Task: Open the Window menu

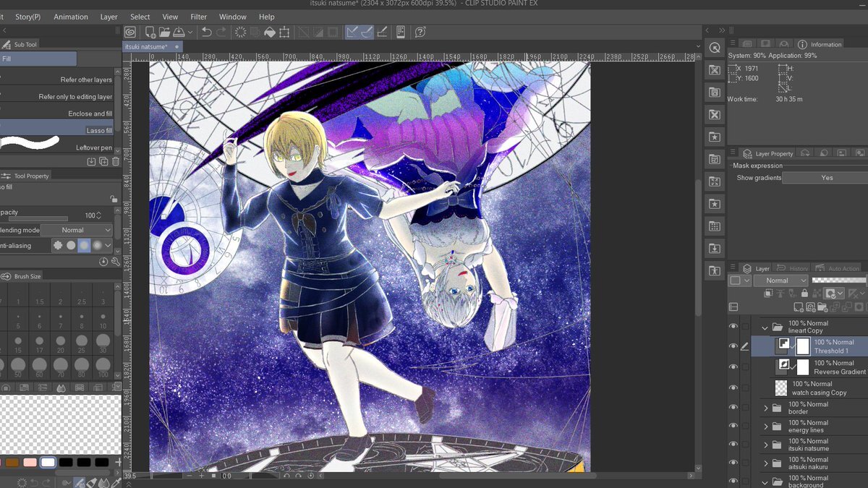Action: coord(232,17)
